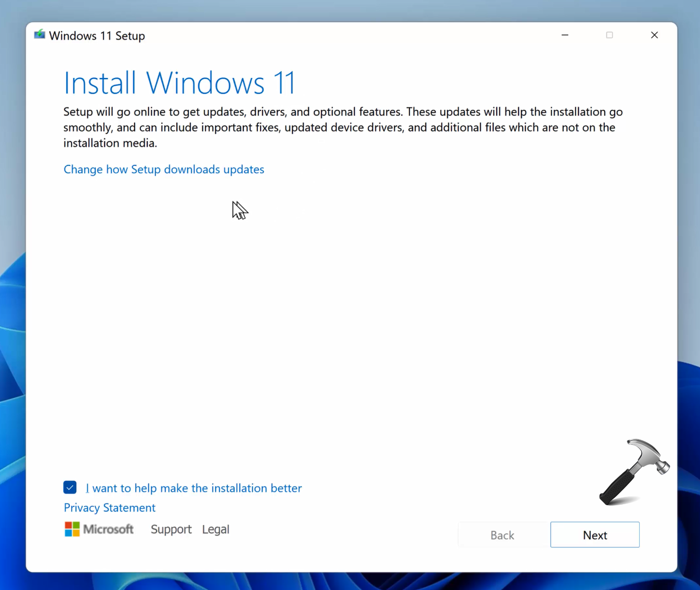Uncheck the help make installation better checkbox
The image size is (700, 590).
70,488
